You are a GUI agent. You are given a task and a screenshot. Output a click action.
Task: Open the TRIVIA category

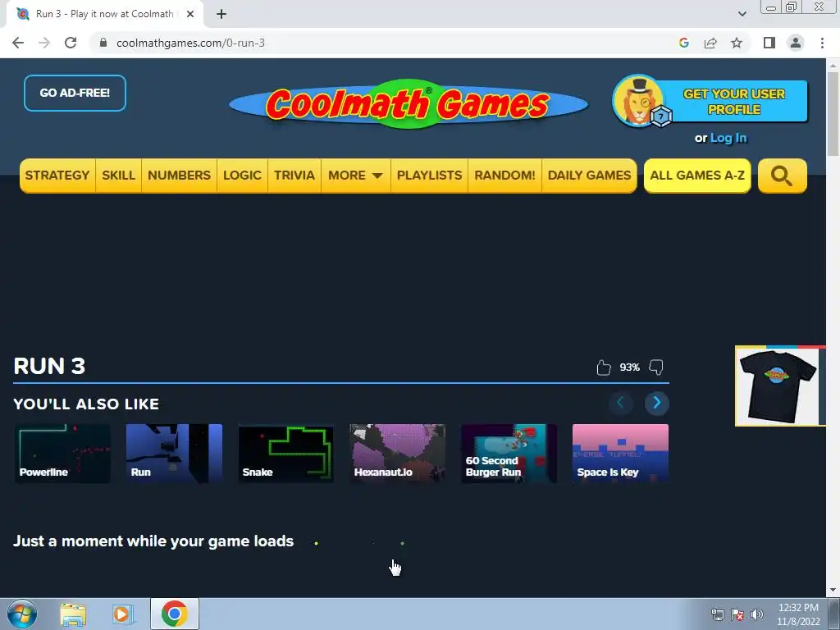pos(294,176)
